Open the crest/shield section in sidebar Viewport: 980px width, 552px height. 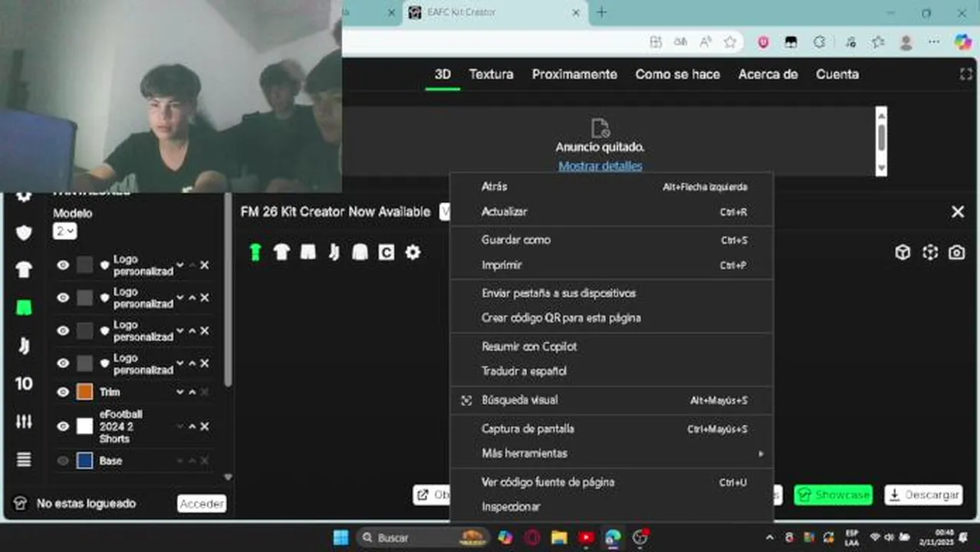coord(24,232)
